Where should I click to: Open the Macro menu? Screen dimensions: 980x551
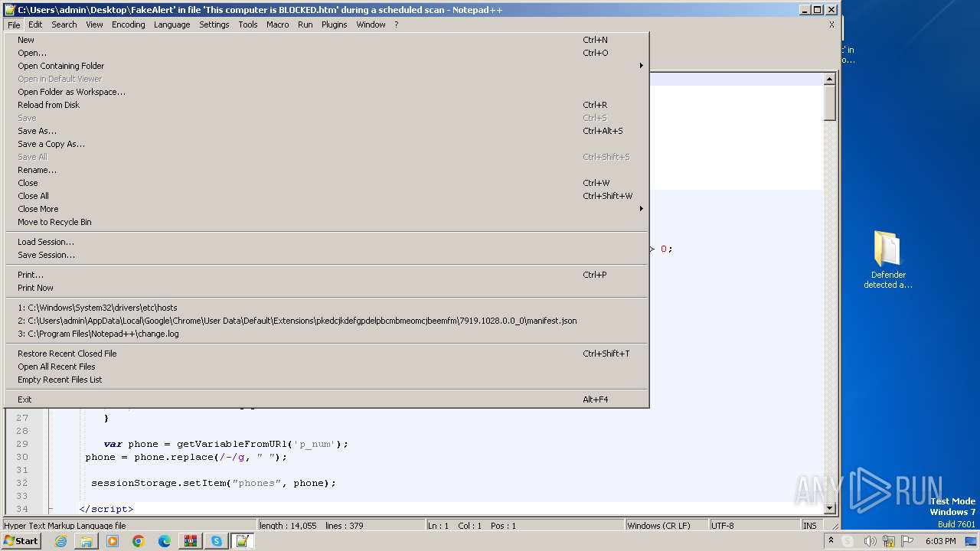(x=278, y=24)
